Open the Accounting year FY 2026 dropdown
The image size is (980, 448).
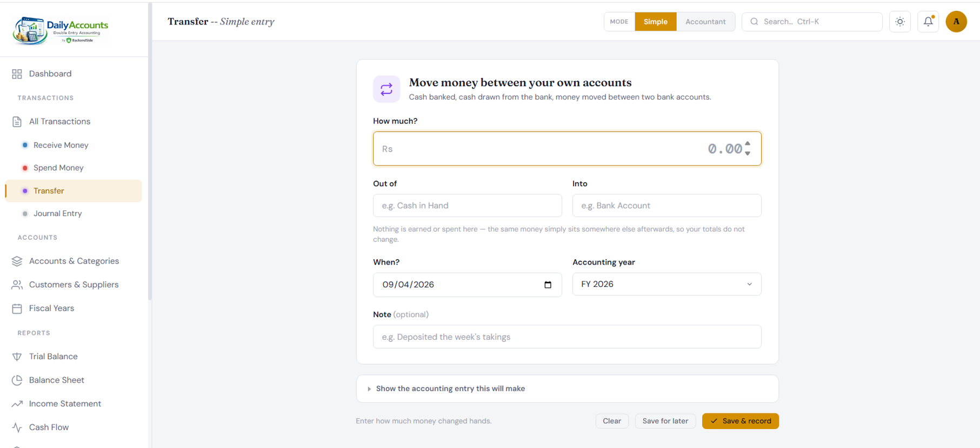666,284
